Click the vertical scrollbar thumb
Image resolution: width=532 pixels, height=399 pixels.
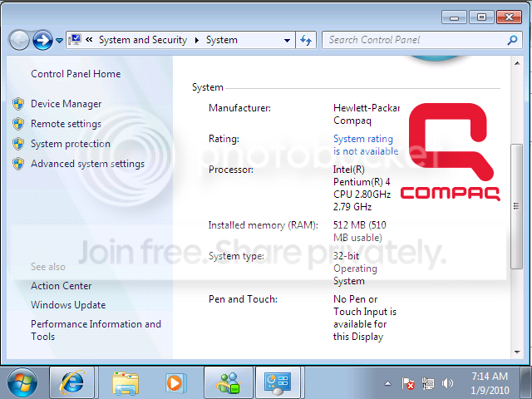coord(516,206)
